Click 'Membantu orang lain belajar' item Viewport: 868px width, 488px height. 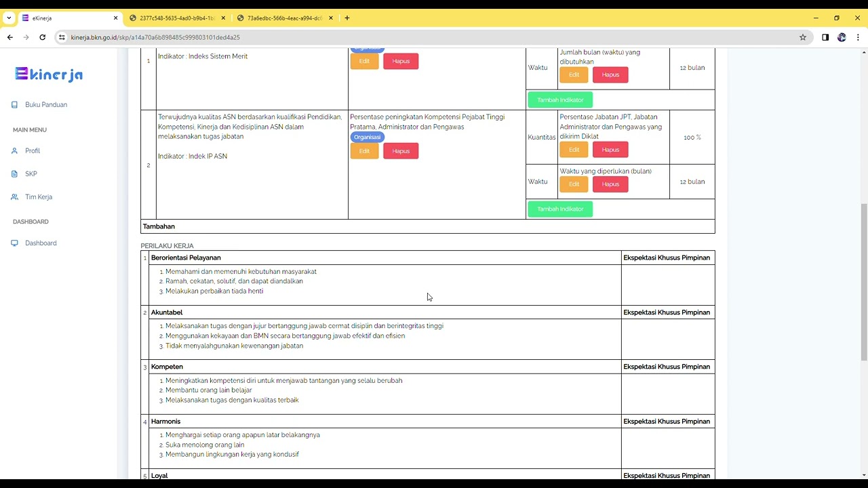coord(209,390)
